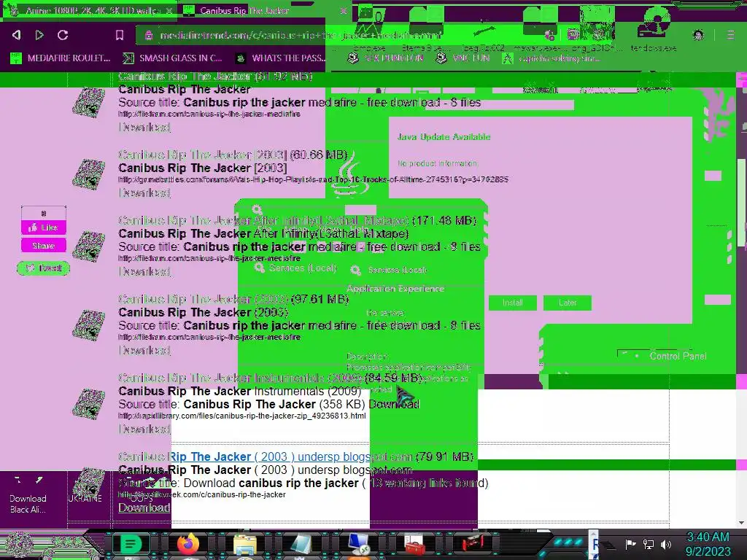This screenshot has width=747, height=560.
Task: Select Application Experience service entry
Action: 395,289
